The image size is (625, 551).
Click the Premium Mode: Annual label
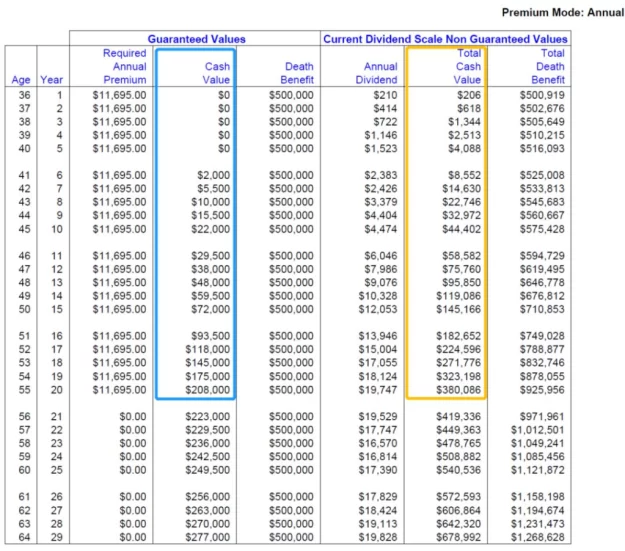562,12
